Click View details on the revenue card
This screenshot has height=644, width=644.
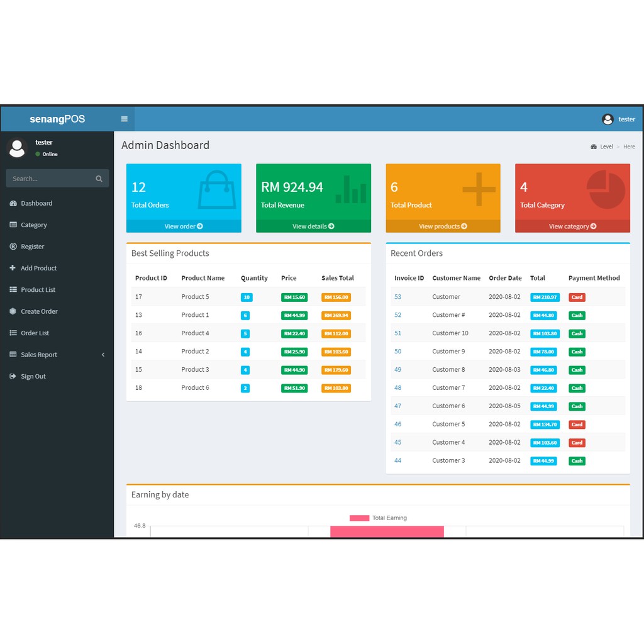pyautogui.click(x=313, y=226)
